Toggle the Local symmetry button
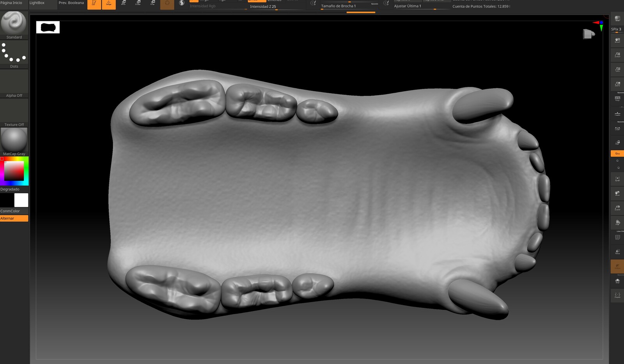 617,128
